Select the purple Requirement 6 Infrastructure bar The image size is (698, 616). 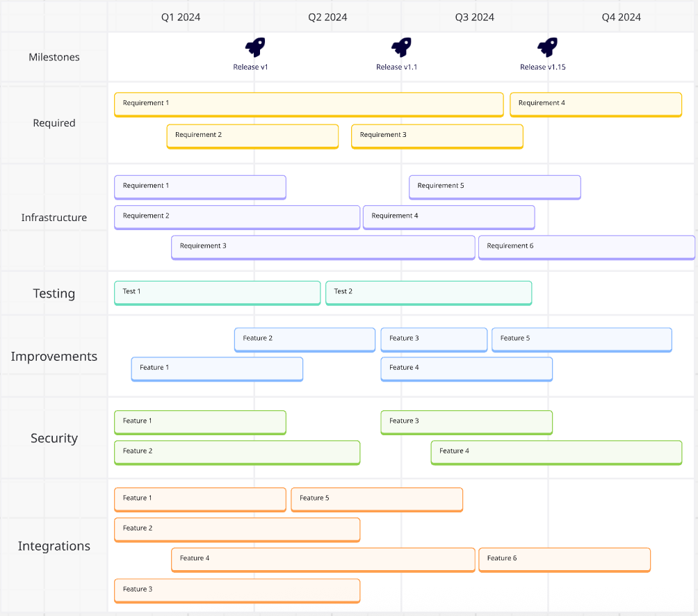pyautogui.click(x=586, y=248)
